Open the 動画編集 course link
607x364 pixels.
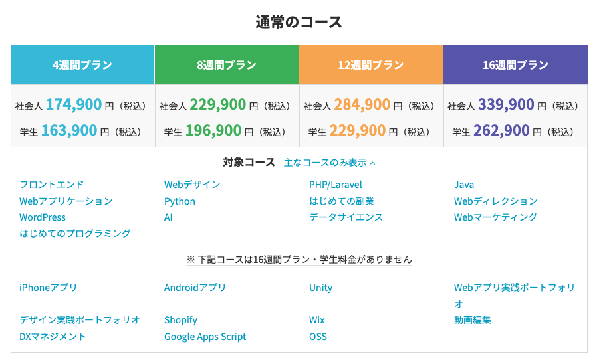(x=472, y=320)
